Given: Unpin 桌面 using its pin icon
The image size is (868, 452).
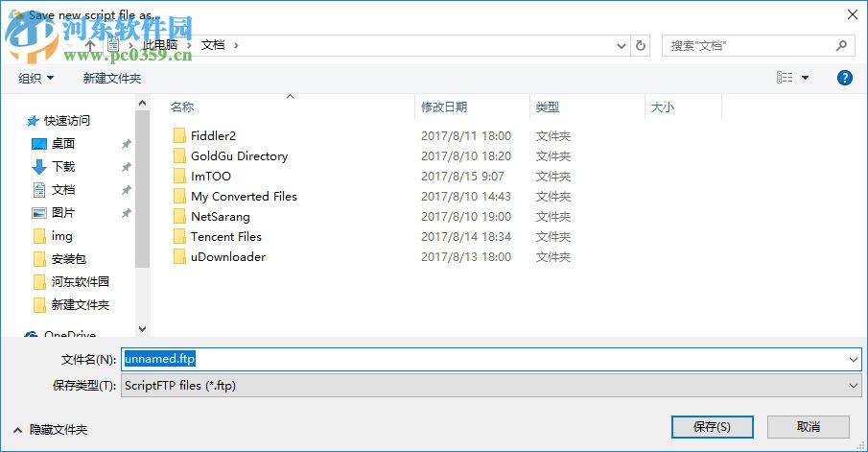Looking at the screenshot, I should (x=127, y=144).
